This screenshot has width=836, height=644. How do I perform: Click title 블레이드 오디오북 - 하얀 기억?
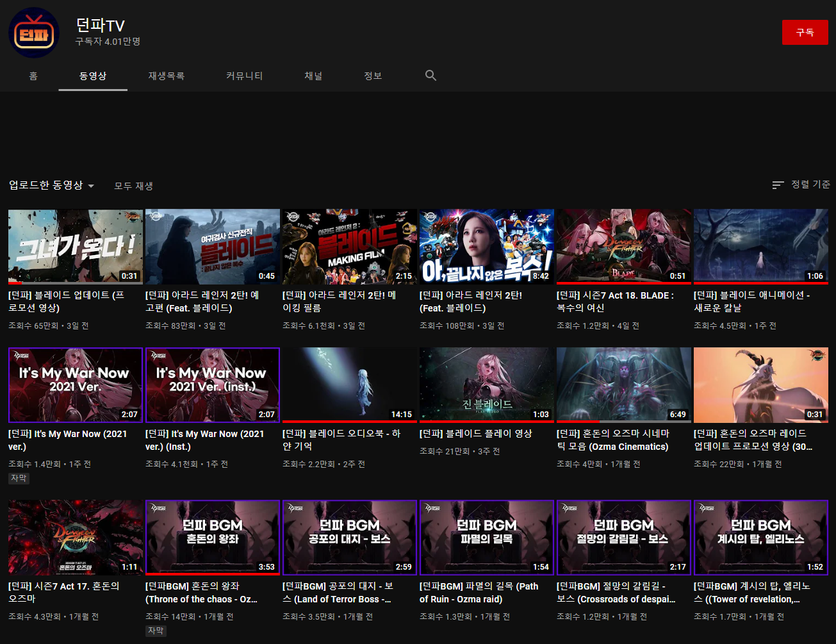(x=341, y=440)
